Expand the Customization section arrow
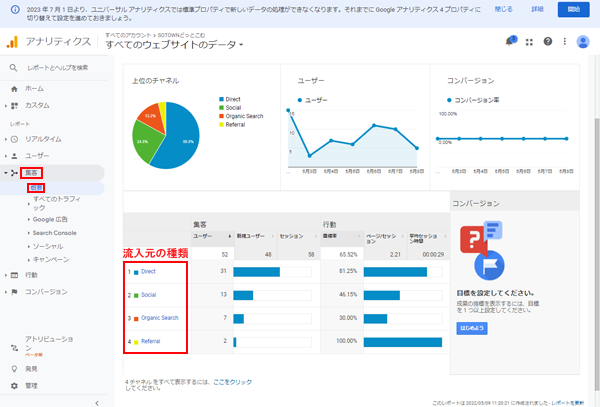This screenshot has width=600, height=407. [x=5, y=106]
